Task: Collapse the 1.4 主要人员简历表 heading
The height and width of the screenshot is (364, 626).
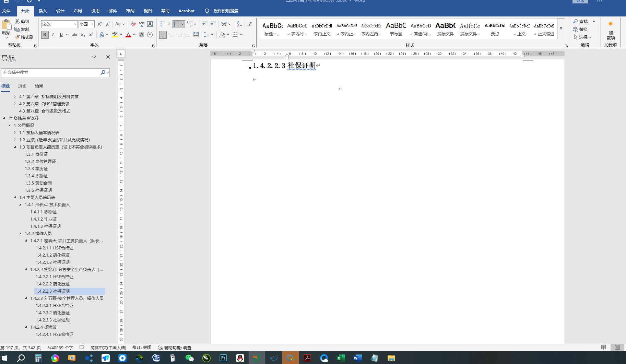Action: pos(15,197)
